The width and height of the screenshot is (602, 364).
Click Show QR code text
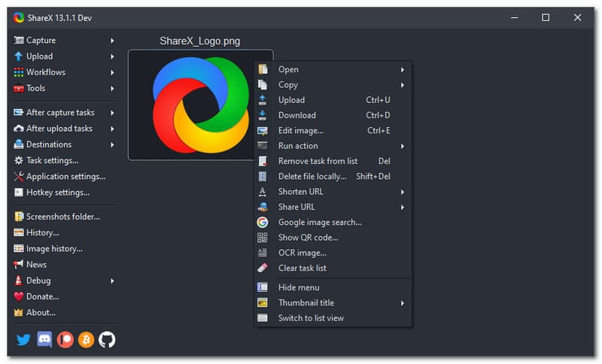point(309,238)
